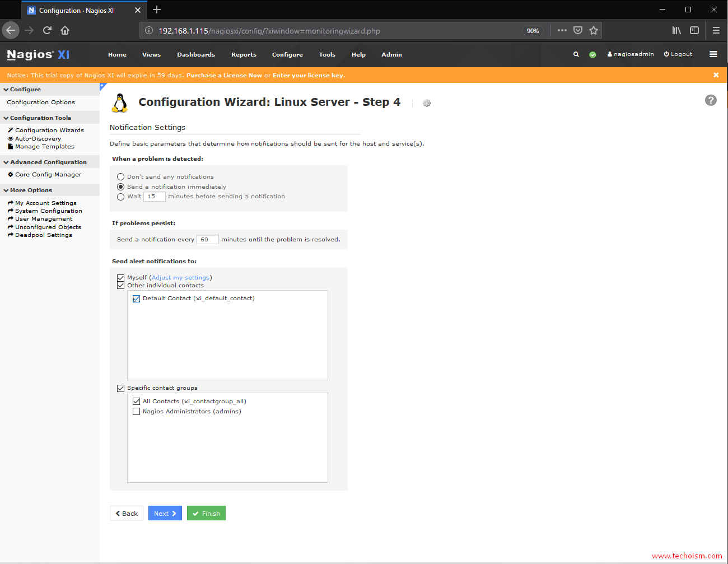Click the Next button
Viewport: 728px width, 564px height.
pos(165,513)
